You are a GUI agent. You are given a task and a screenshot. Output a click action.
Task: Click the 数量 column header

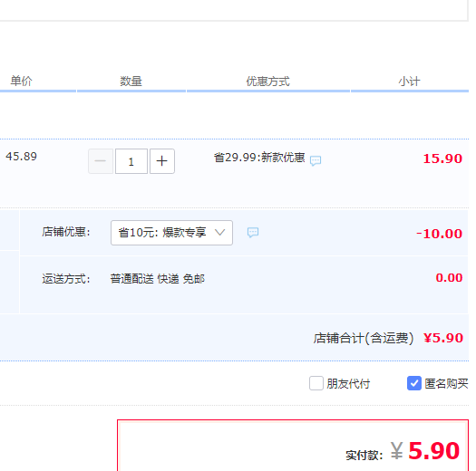pyautogui.click(x=131, y=81)
